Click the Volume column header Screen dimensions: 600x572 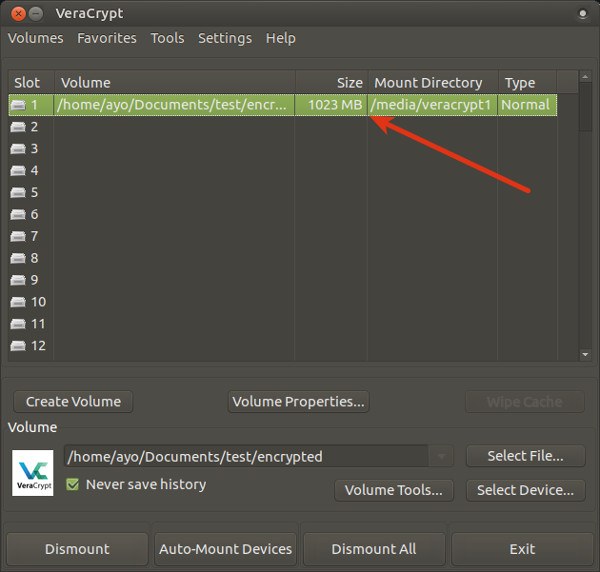point(175,82)
